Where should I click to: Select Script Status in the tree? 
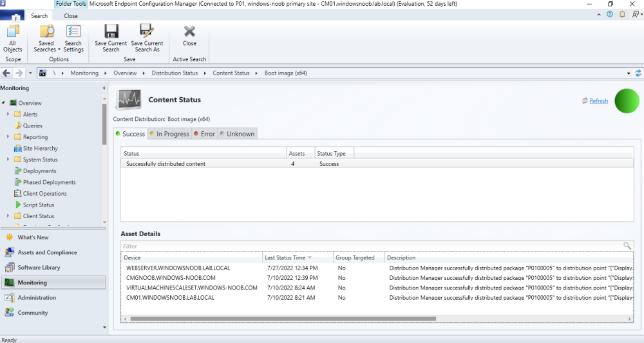coord(38,205)
